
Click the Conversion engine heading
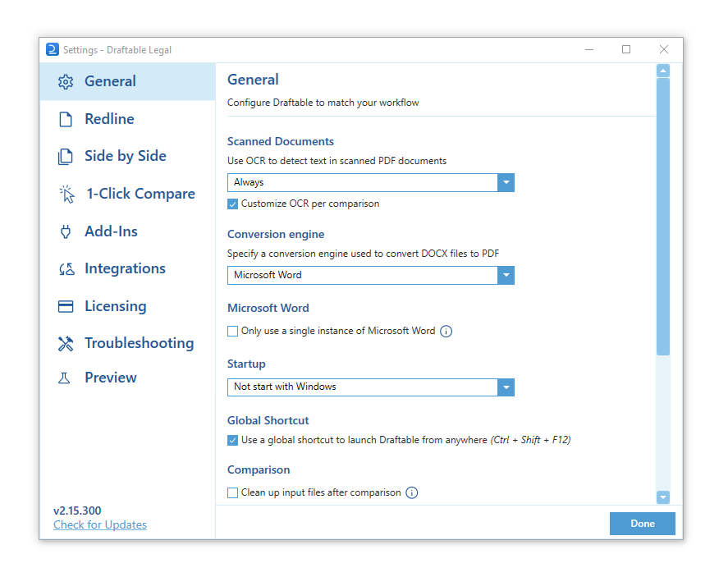click(276, 235)
